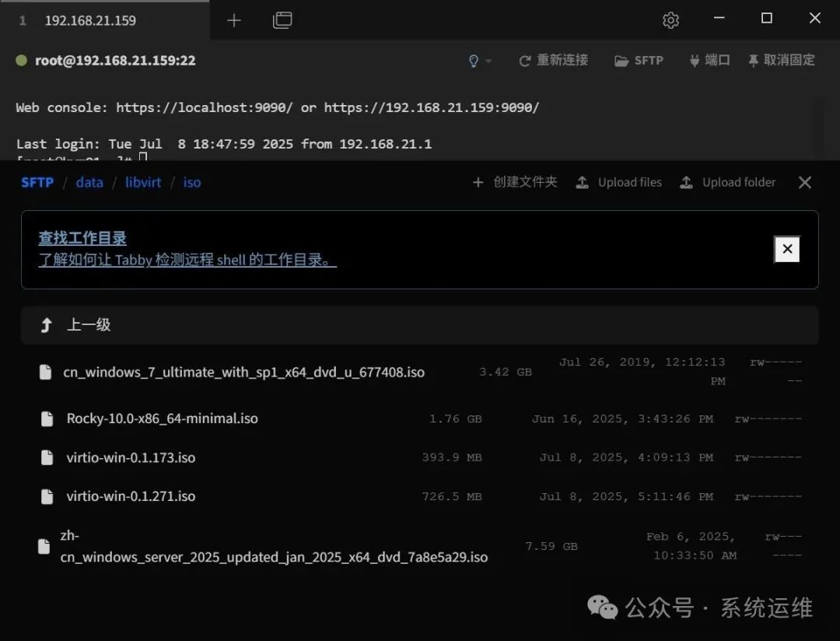Click the lightbulb hint dropdown
840x641 pixels.
(479, 61)
